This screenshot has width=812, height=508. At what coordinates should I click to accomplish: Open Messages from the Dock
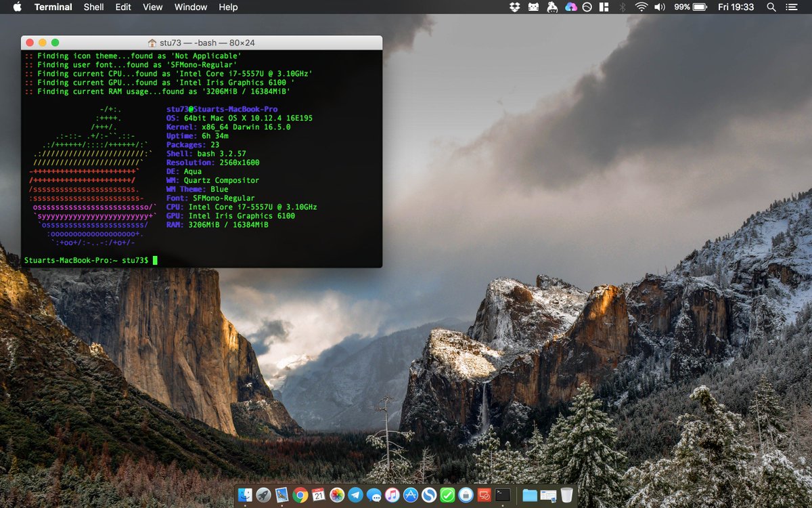[x=374, y=495]
